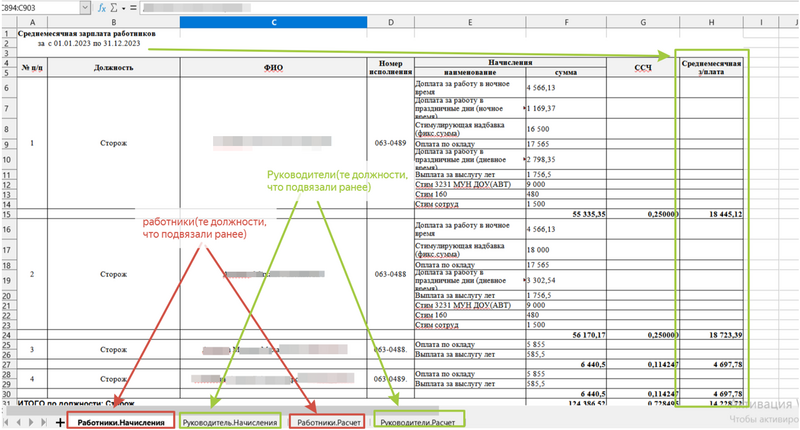
Task: Open Руководитель.Начисления sheet tab
Action: tap(231, 423)
